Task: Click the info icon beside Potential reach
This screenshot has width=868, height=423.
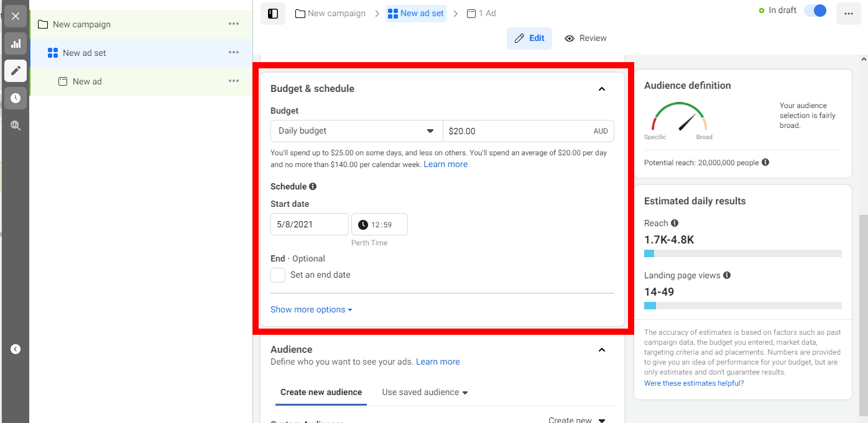Action: [765, 162]
